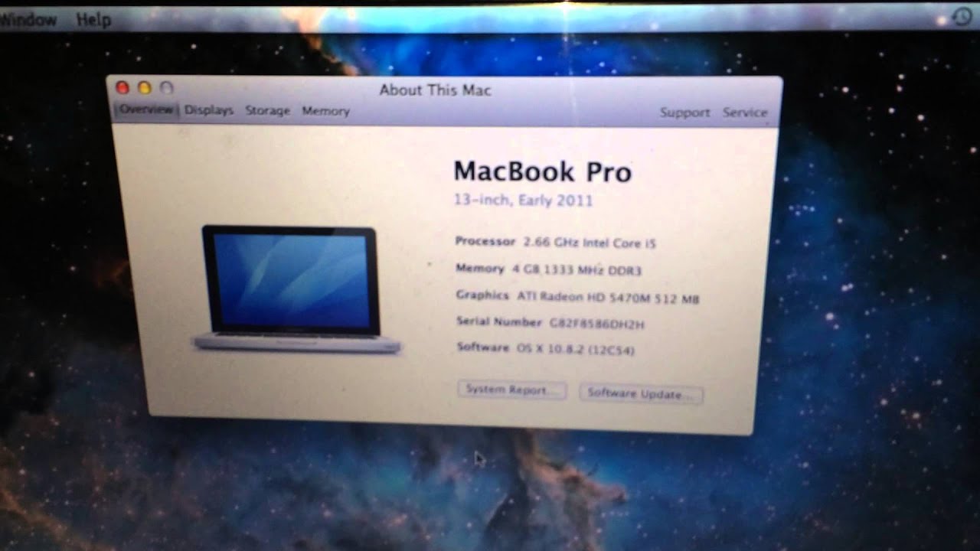Screen dimensions: 980x551
Task: Open the Service link
Action: pyautogui.click(x=744, y=112)
